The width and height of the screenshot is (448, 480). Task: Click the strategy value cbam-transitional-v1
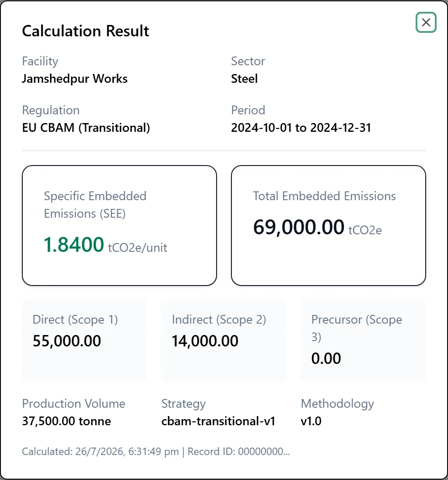[218, 421]
